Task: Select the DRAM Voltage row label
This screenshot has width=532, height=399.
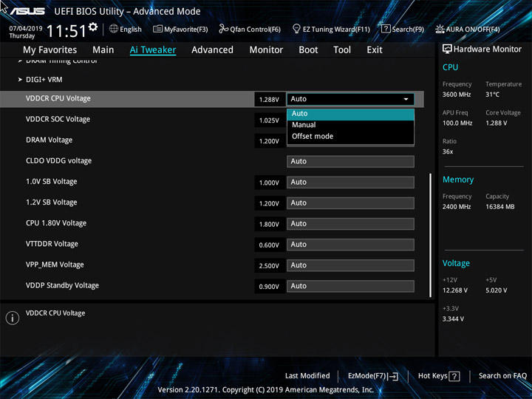Action: [x=50, y=140]
